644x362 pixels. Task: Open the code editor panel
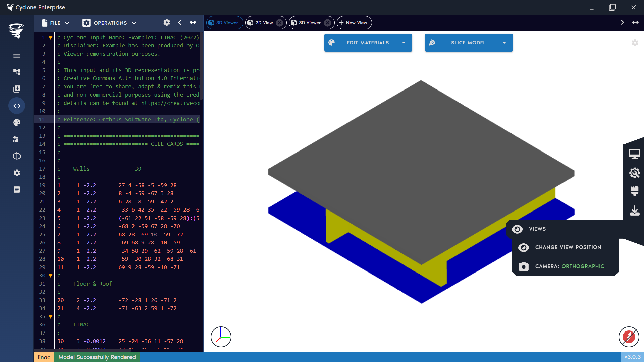17,106
